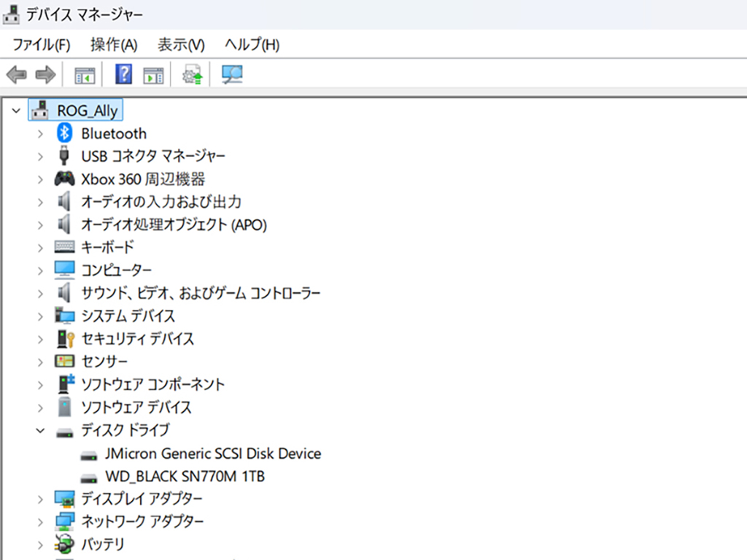Click the Forward arrow toolbar icon
This screenshot has width=747, height=560.
coord(46,75)
